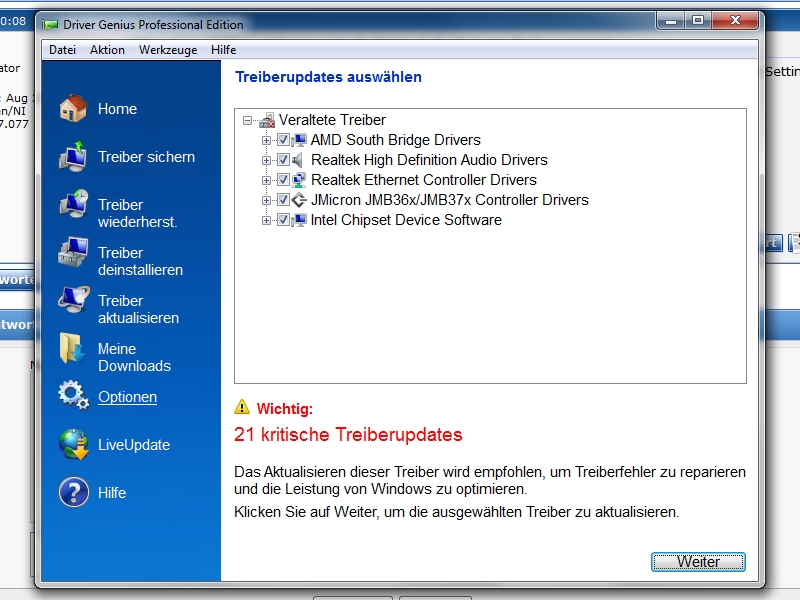Screen dimensions: 800x600
Task: Go to Home text in sidebar
Action: 117,109
